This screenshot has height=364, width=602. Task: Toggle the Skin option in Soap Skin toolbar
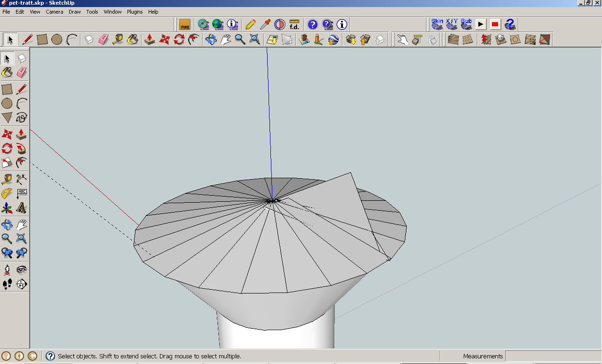click(437, 24)
